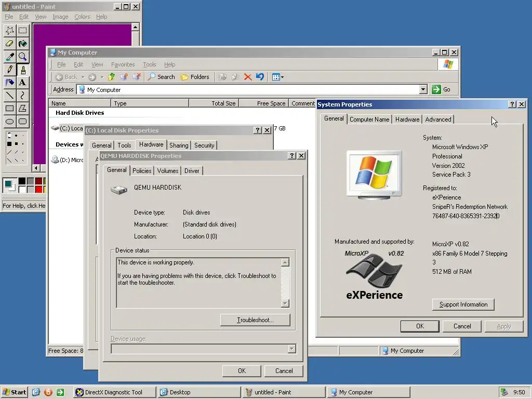532x399 pixels.
Task: Select the Brush tool in Paint
Action: (x=23, y=70)
